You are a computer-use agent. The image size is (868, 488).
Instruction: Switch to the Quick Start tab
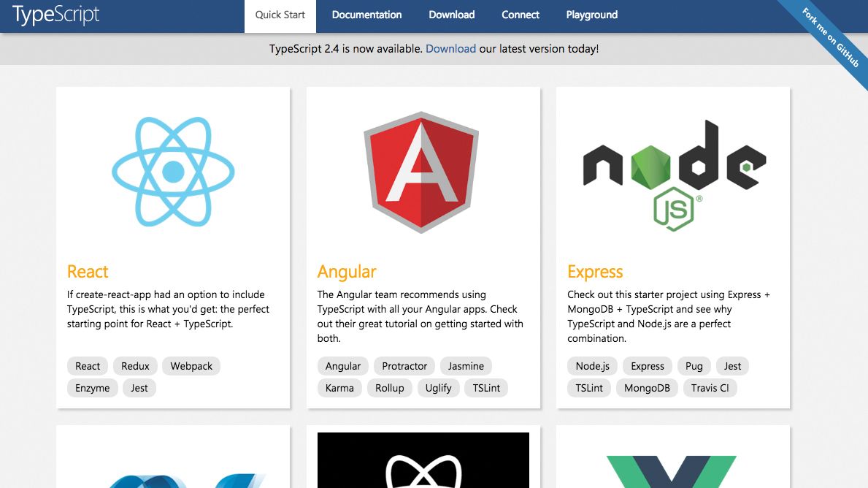(x=280, y=13)
